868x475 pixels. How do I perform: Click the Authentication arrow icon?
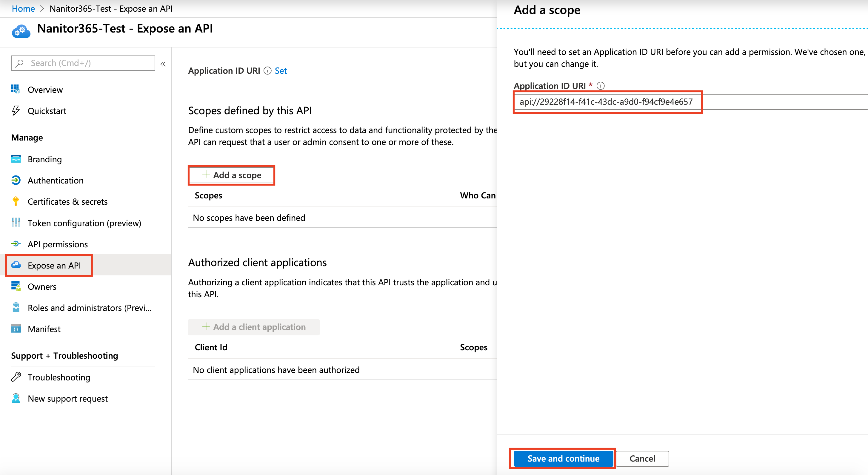pos(16,180)
